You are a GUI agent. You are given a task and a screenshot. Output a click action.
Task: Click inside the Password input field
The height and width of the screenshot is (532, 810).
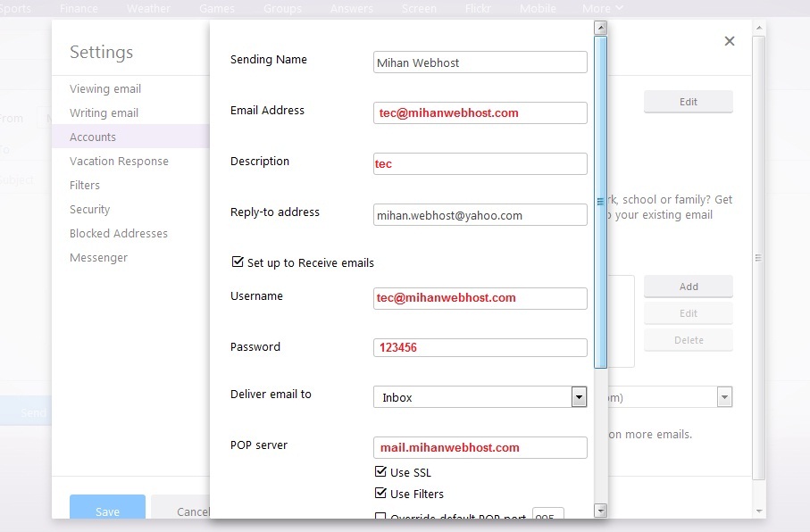coord(480,349)
